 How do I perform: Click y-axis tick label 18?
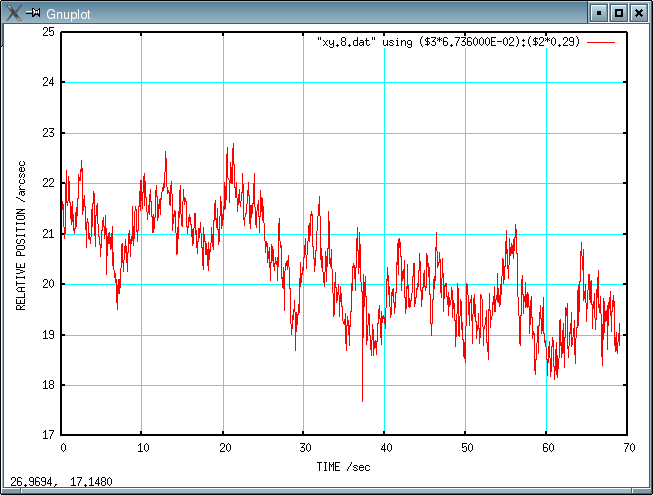pos(48,385)
